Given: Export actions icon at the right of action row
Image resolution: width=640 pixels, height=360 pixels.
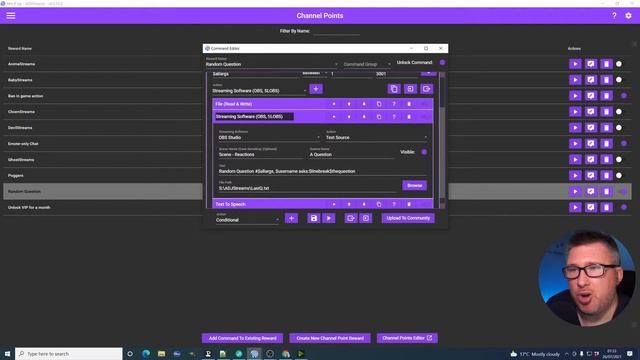Looking at the screenshot, I should click(x=427, y=89).
